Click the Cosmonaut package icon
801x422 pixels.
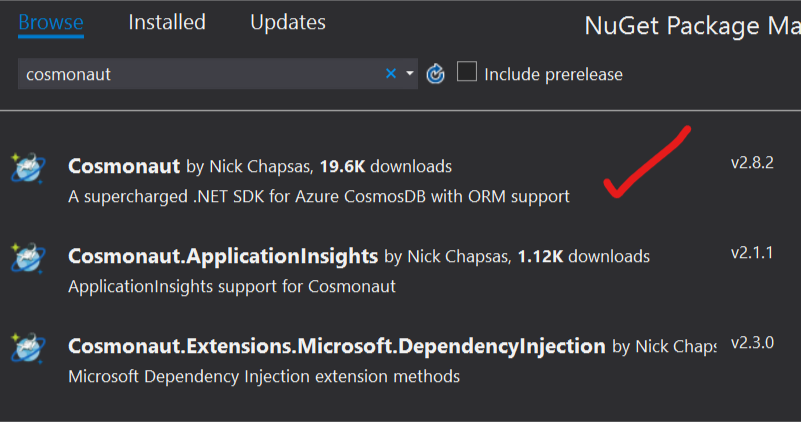[x=28, y=168]
